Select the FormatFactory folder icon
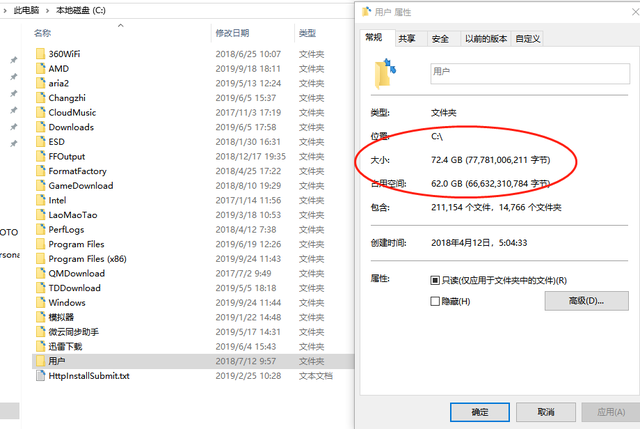Image resolution: width=640 pixels, height=429 pixels. tap(40, 171)
